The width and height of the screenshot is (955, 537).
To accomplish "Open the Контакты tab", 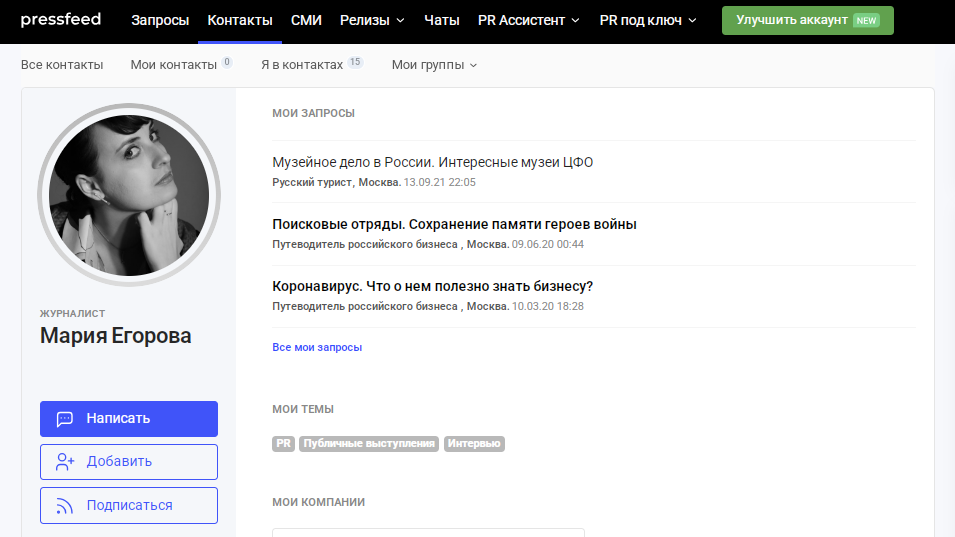I will point(240,20).
